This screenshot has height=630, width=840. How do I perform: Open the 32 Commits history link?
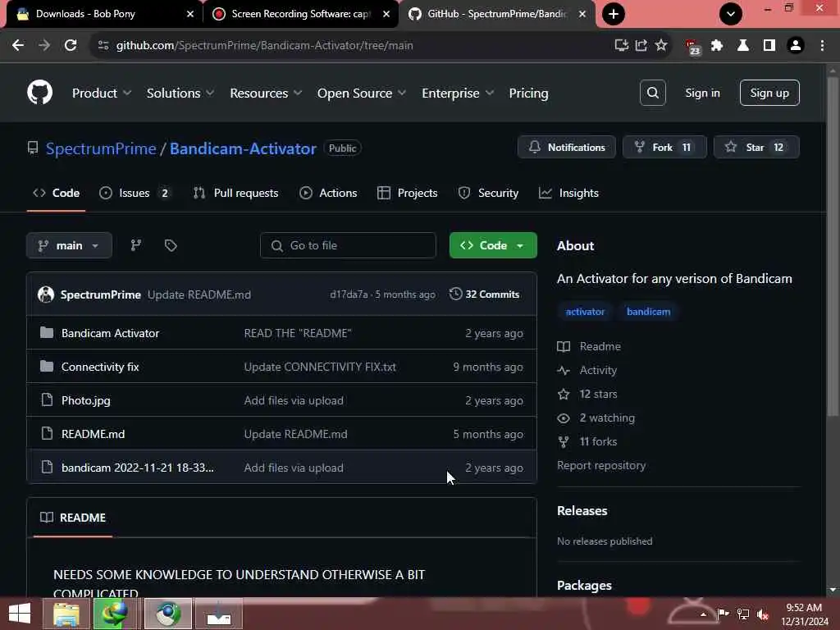pyautogui.click(x=485, y=294)
